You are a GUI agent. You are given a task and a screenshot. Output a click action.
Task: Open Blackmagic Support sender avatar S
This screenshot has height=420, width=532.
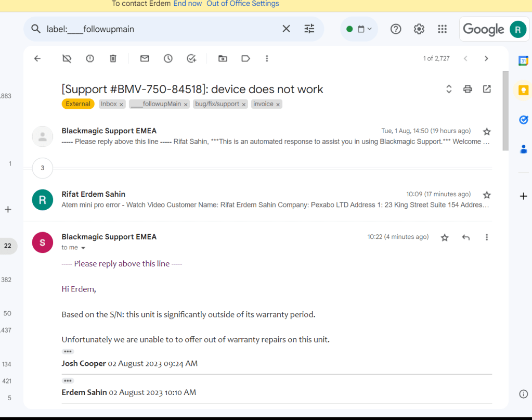click(43, 243)
